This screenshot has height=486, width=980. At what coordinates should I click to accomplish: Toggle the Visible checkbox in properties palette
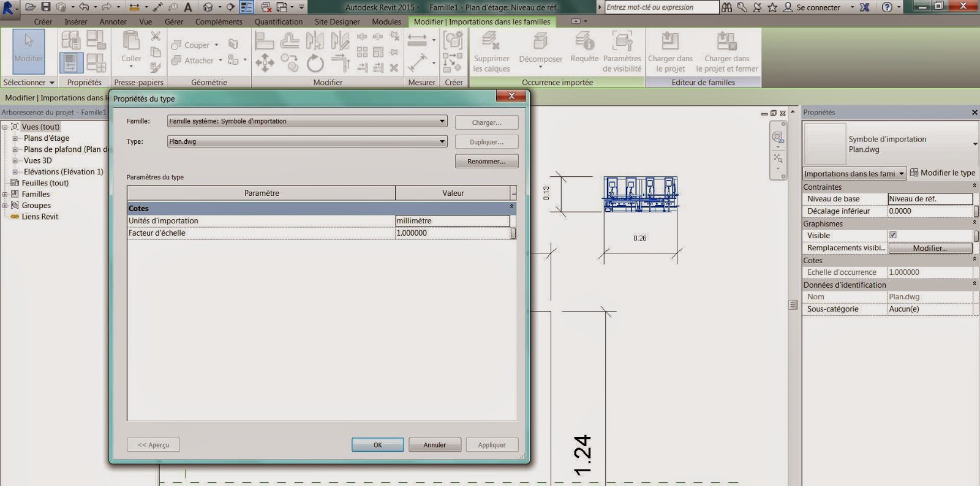pos(893,235)
